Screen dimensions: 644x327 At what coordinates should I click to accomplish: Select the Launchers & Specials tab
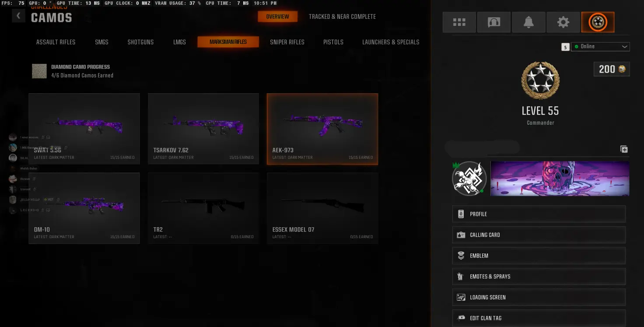click(x=391, y=42)
